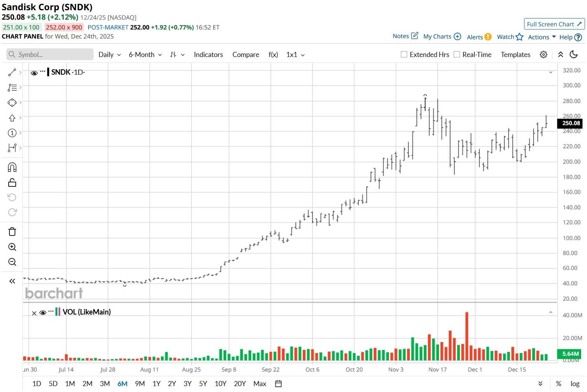Open the 6-Month period dropdown
Image resolution: width=587 pixels, height=392 pixels.
click(x=145, y=55)
